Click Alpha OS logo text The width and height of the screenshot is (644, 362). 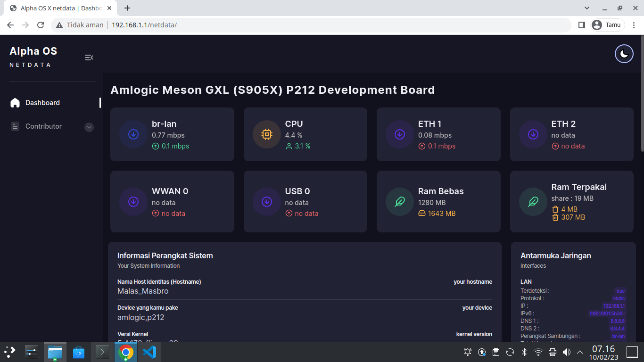(x=33, y=51)
